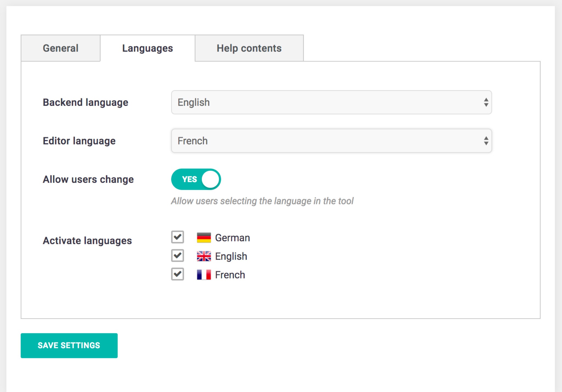Click the English language label in list
The width and height of the screenshot is (562, 392).
tap(231, 256)
